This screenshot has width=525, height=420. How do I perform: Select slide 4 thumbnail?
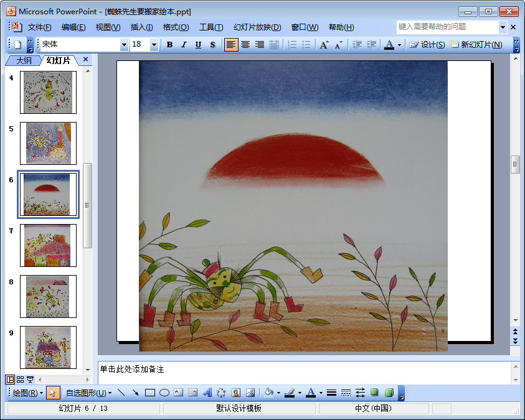click(48, 92)
